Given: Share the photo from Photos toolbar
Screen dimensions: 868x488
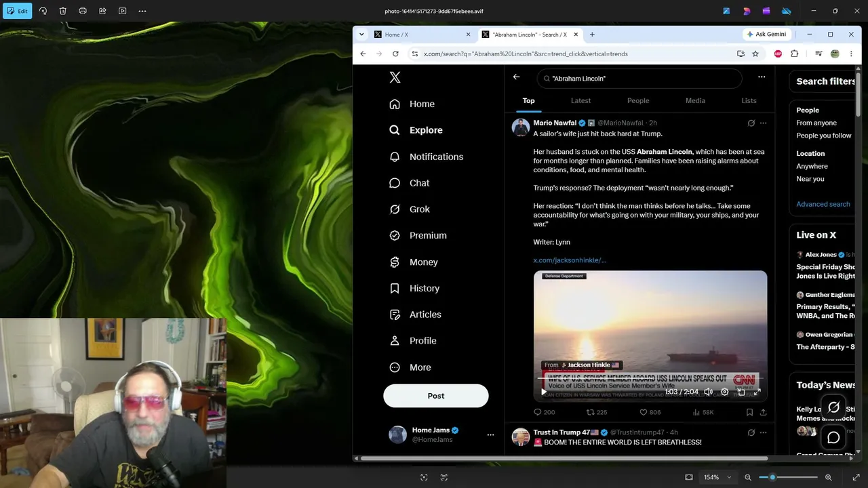Looking at the screenshot, I should tap(102, 11).
